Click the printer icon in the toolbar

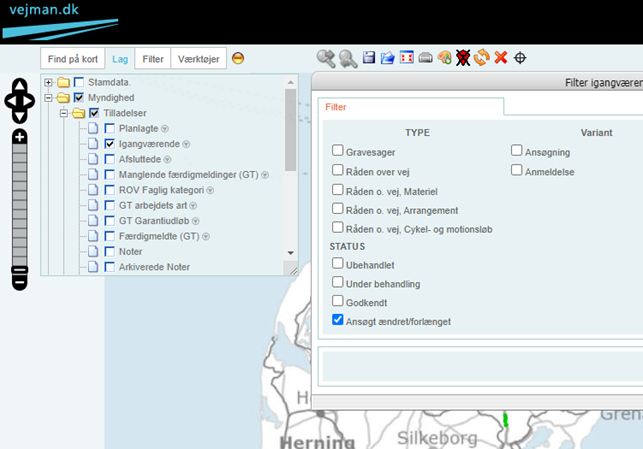(425, 58)
